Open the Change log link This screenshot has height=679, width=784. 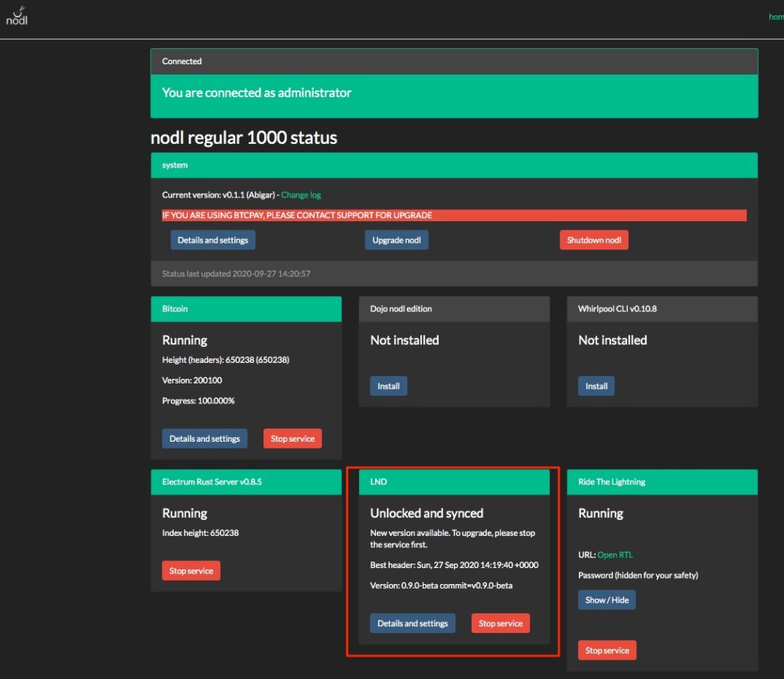(301, 195)
